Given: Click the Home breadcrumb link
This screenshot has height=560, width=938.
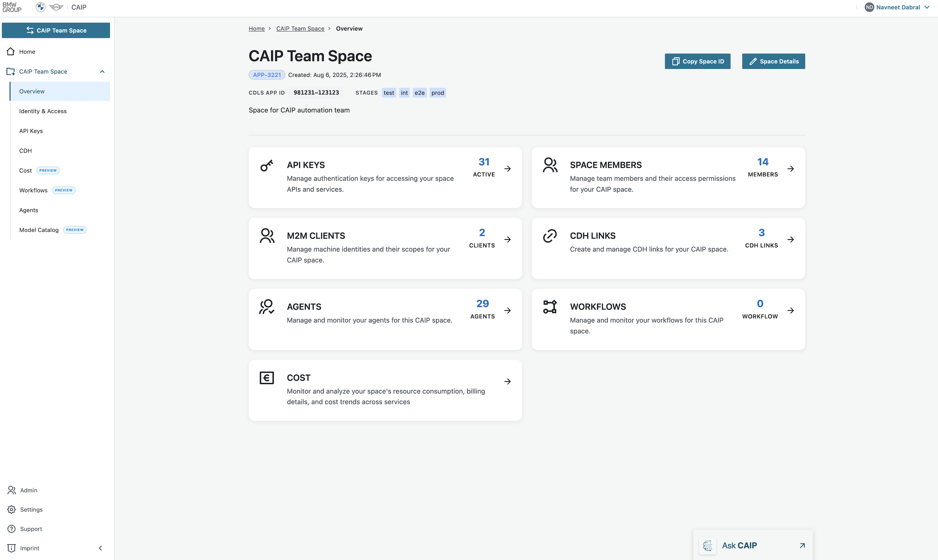Looking at the screenshot, I should [x=257, y=28].
